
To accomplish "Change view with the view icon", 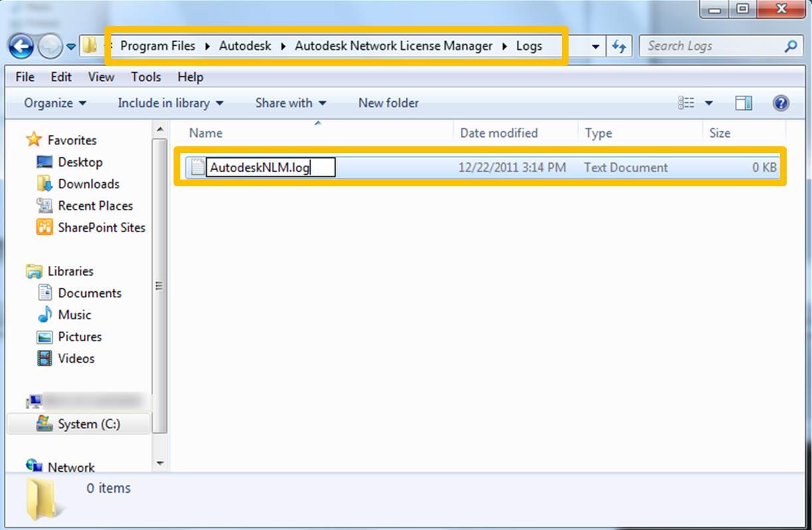I will click(686, 103).
